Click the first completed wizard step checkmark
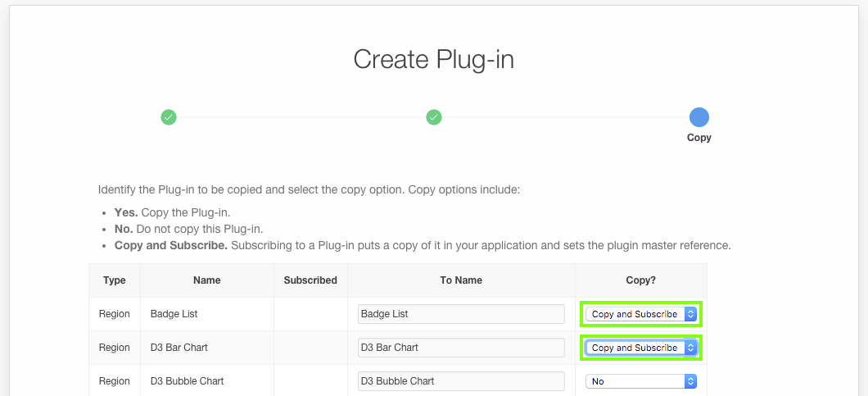Screen dimensions: 868x396 pyautogui.click(x=169, y=117)
